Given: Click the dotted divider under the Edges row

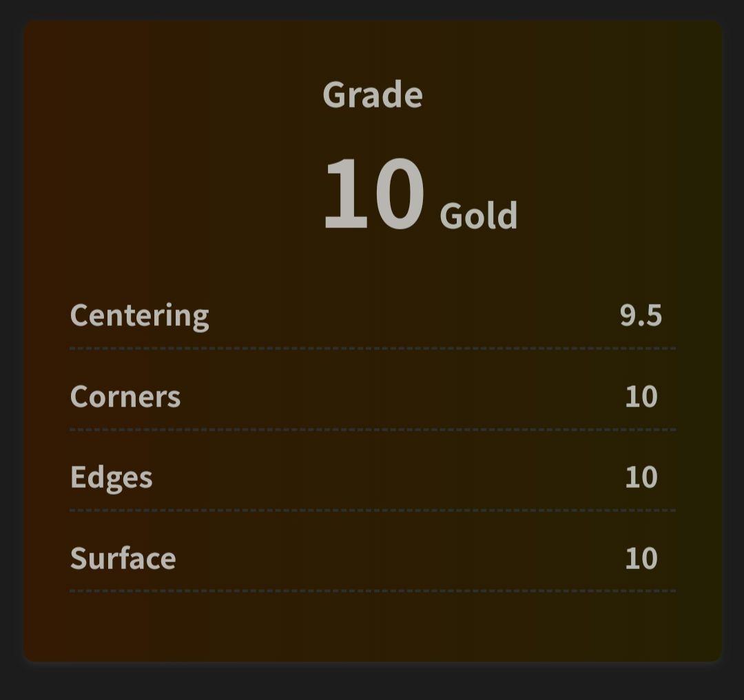Looking at the screenshot, I should [372, 510].
